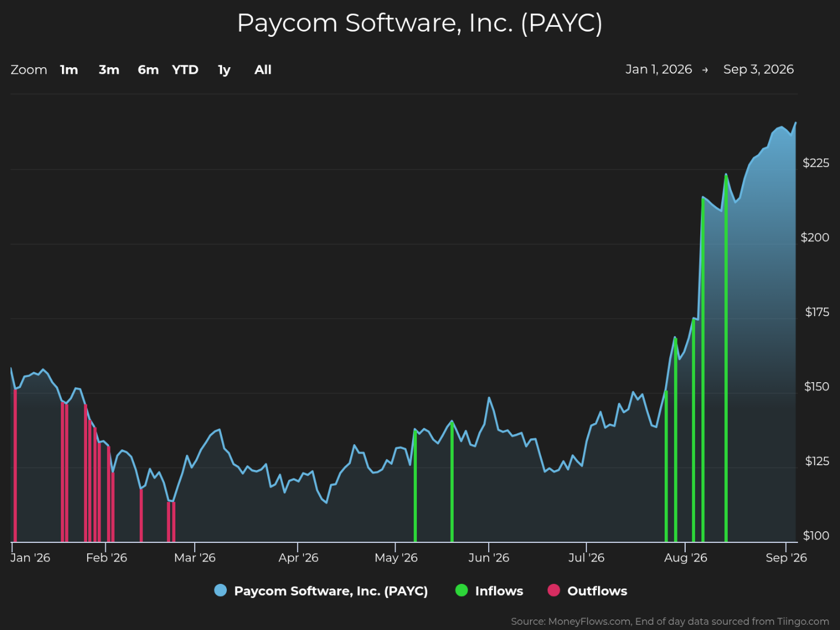The image size is (840, 630).
Task: Click the green Inflows legend dot
Action: coord(462,590)
